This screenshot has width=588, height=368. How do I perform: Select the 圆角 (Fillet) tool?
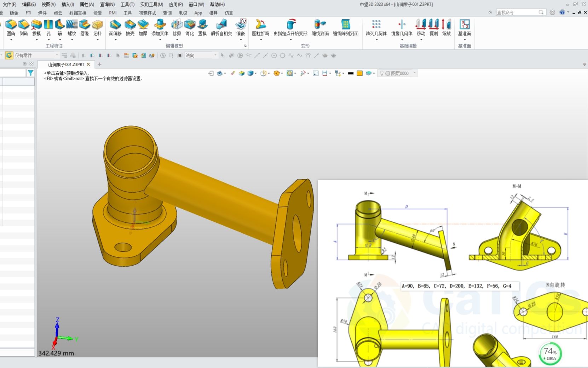pyautogui.click(x=11, y=28)
